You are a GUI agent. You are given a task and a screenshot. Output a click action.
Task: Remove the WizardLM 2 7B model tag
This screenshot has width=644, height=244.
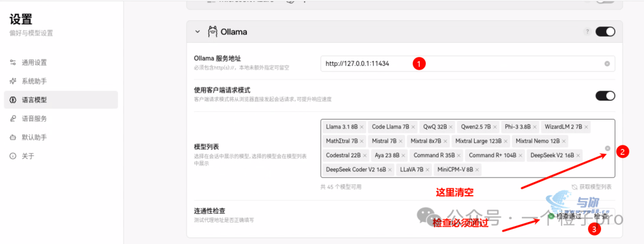pyautogui.click(x=586, y=127)
